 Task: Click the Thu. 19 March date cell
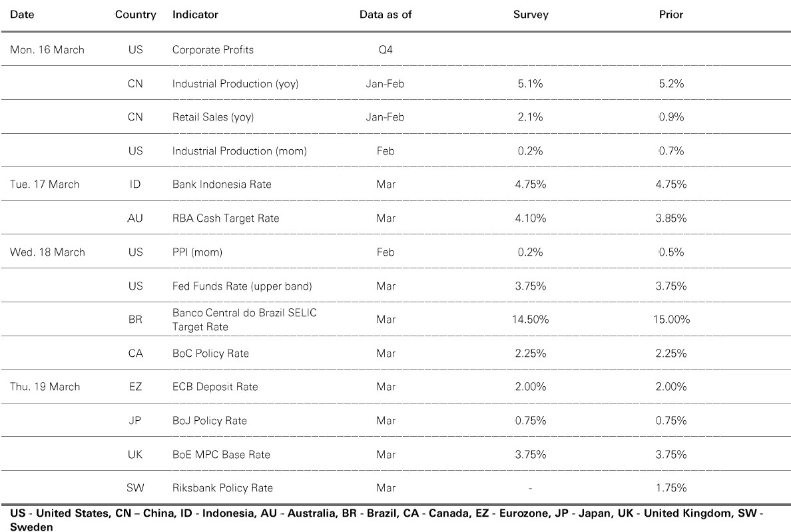[45, 387]
